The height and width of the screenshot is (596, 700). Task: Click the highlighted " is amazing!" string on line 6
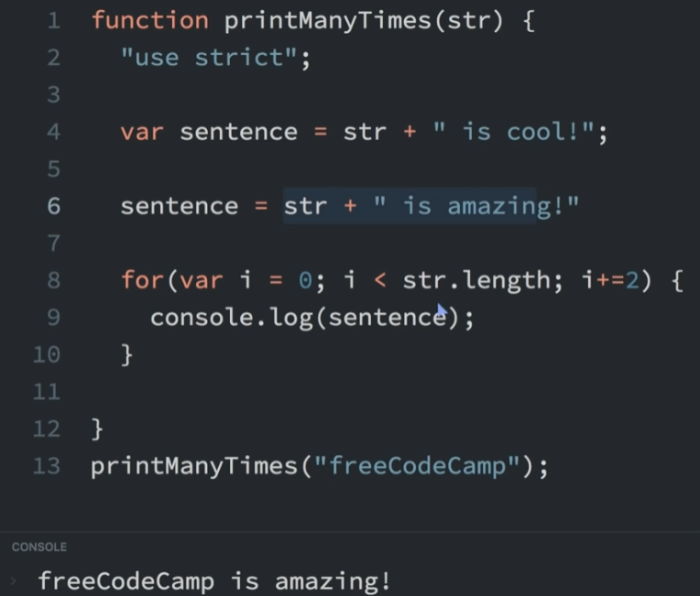476,206
